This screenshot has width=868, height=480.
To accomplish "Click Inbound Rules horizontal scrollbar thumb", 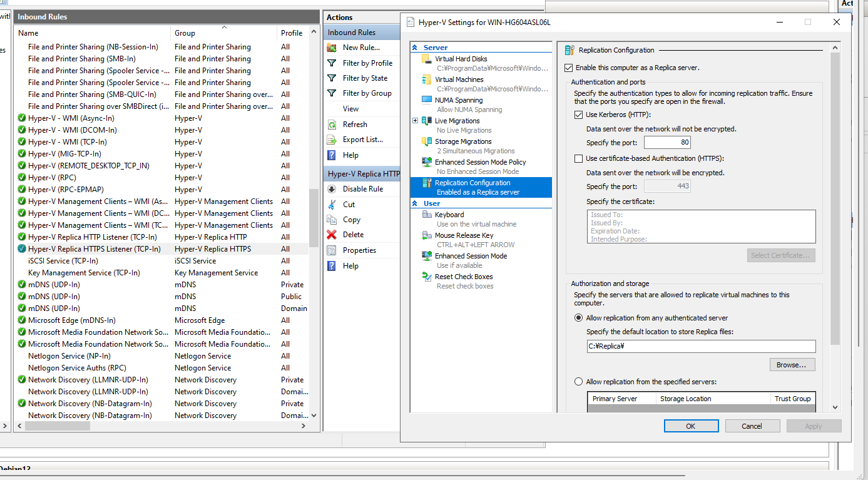I will (58, 426).
